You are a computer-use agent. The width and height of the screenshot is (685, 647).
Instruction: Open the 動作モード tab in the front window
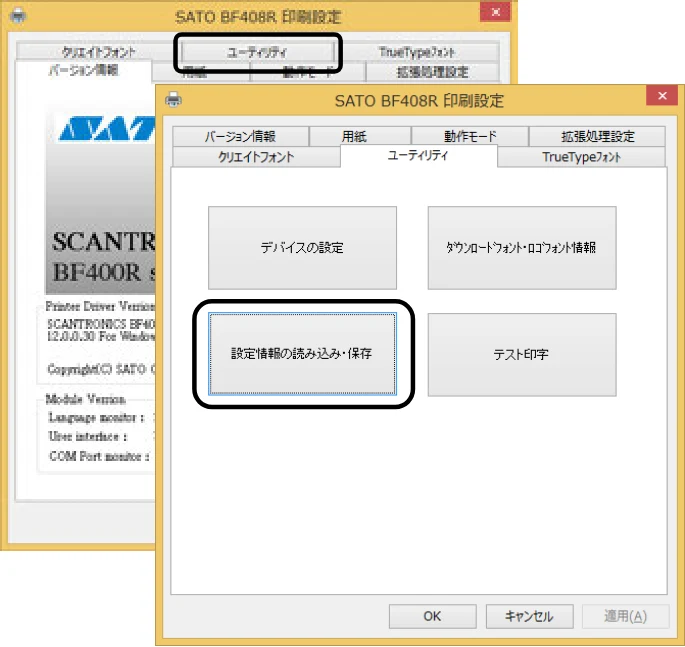470,136
